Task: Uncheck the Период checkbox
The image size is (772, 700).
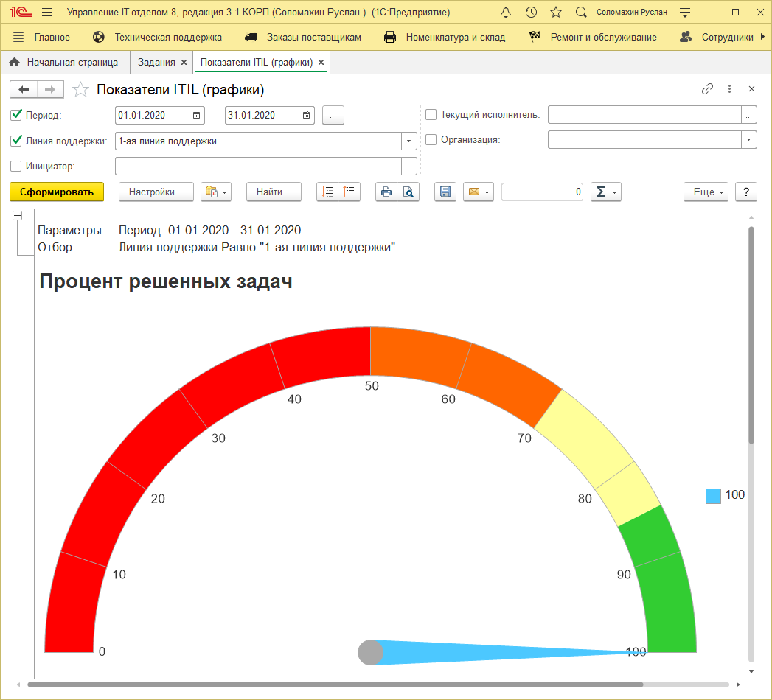Action: click(16, 115)
